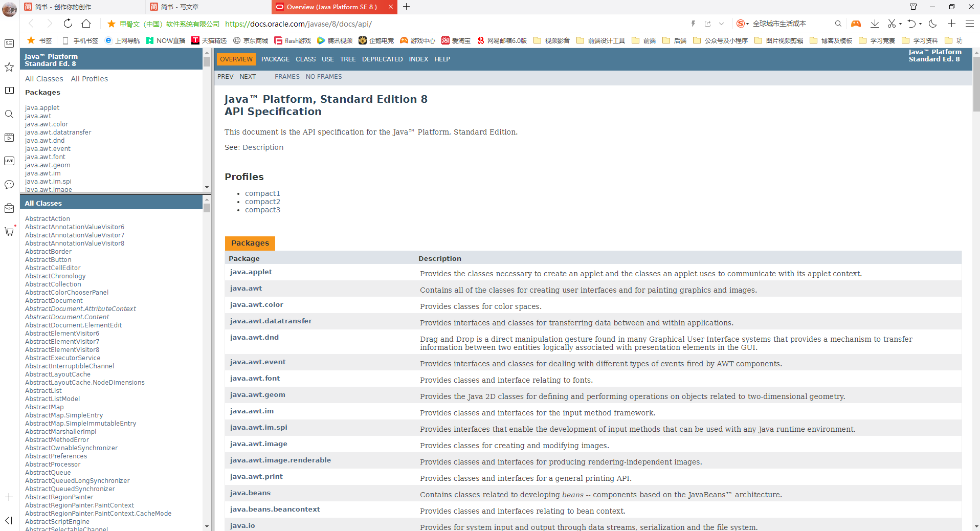
Task: Open java.awt.datatransfer in the Packages table
Action: click(271, 321)
